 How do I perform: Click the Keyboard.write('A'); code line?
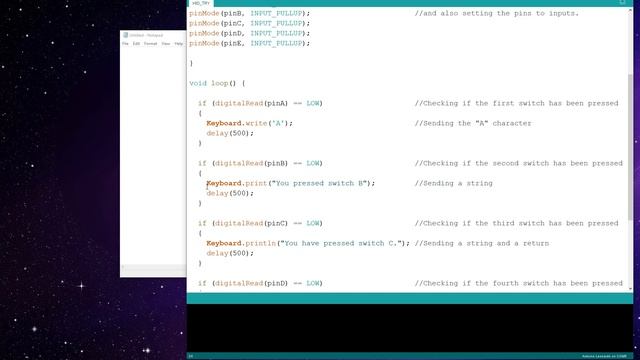tap(249, 123)
